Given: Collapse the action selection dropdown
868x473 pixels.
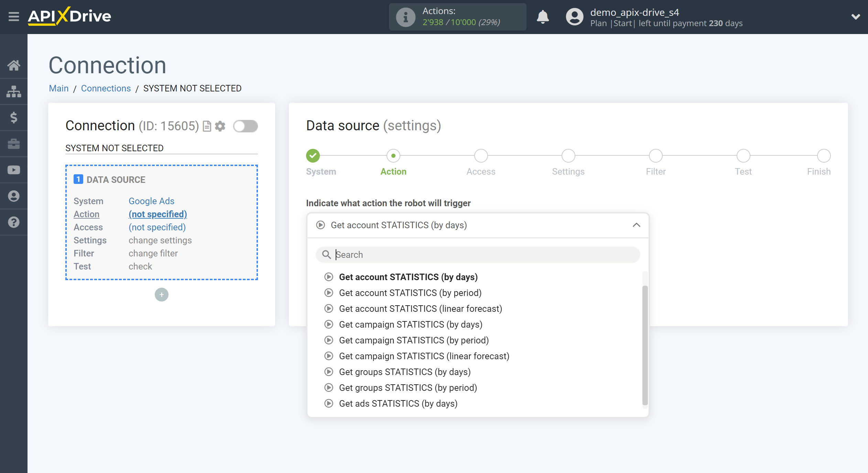Looking at the screenshot, I should click(x=637, y=225).
